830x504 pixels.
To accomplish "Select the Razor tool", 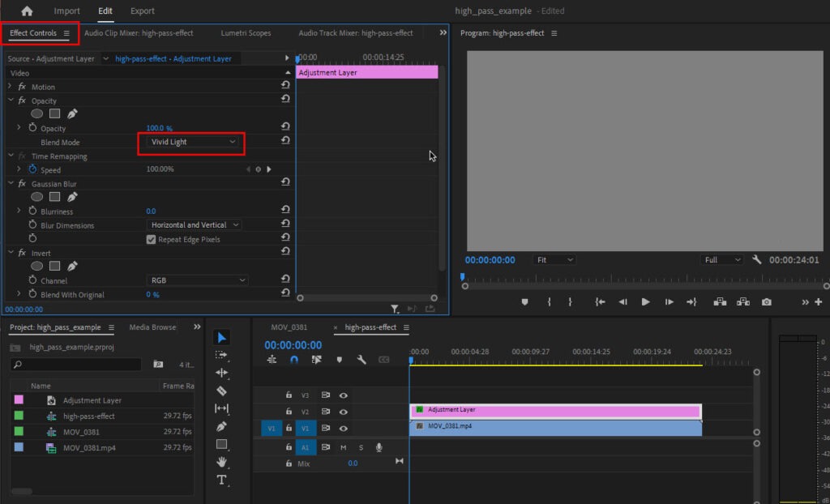I will tap(222, 391).
